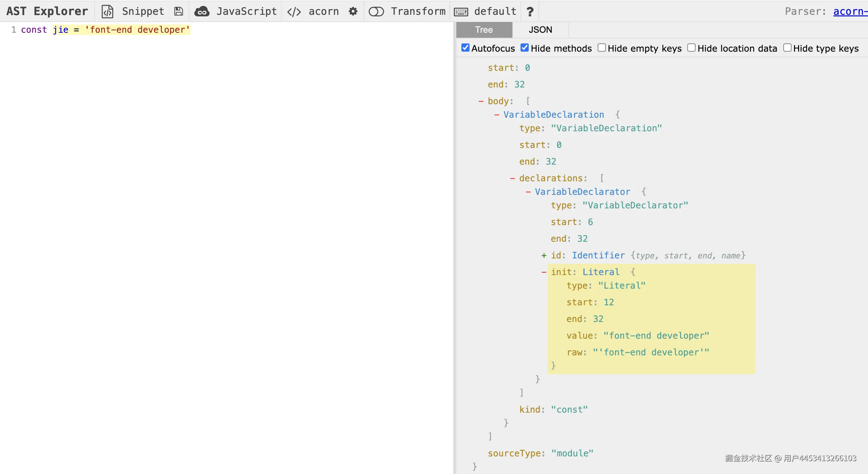
Task: Open parser settings gear icon
Action: [x=353, y=11]
